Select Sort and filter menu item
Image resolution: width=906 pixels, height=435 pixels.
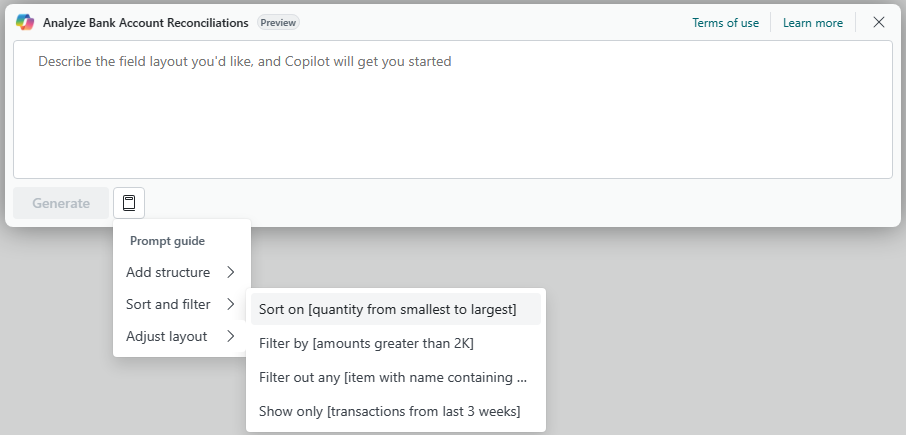(x=182, y=304)
